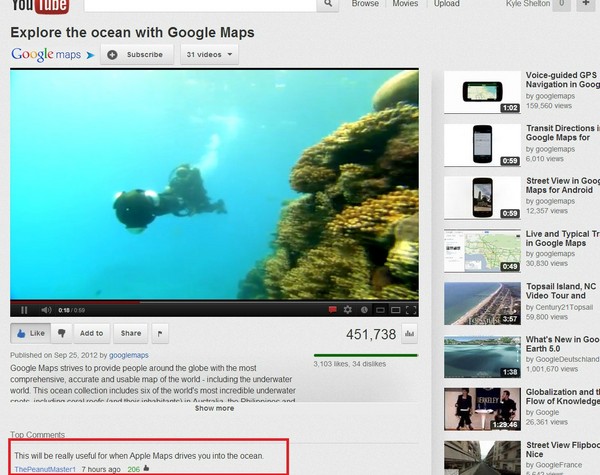Viewport: 600px width, 475px height.
Task: Click the search magnifier button
Action: [327, 4]
